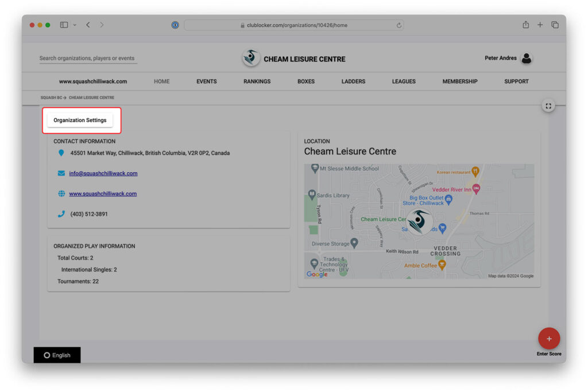588x392 pixels.
Task: Click International Singles: 2 text
Action: [89, 269]
